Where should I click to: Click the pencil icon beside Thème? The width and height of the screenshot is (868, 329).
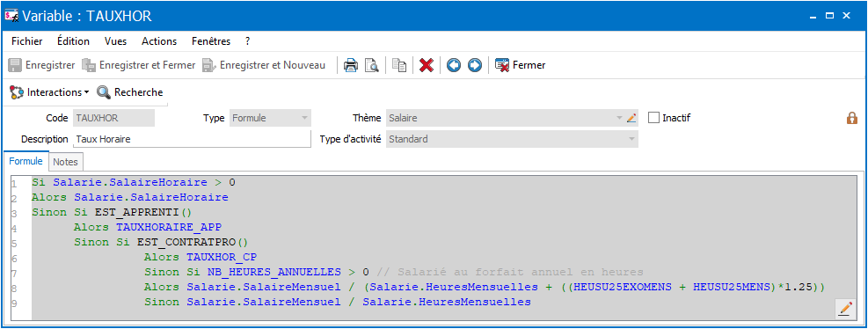coord(632,118)
